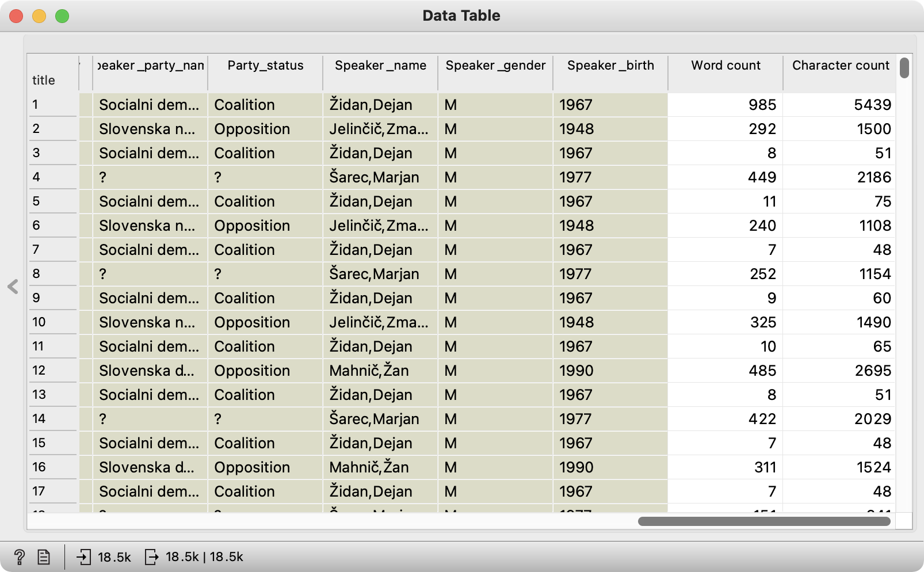Click the Speaker_birth column header
Viewport: 924px width, 572px height.
610,66
